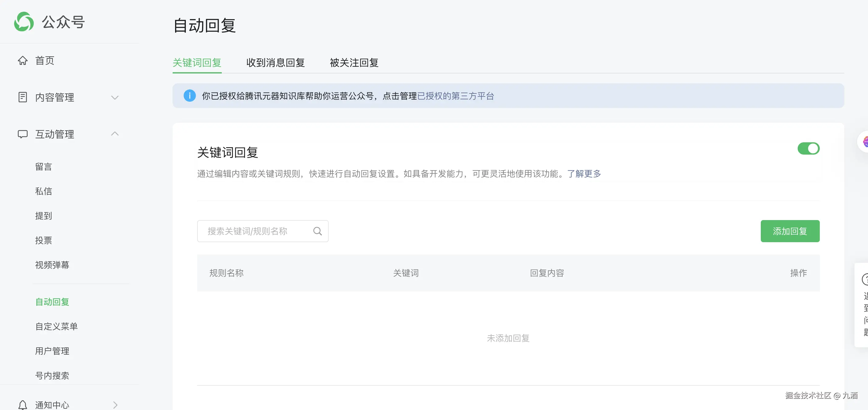868x410 pixels.
Task: Click the 通知中心 menu label
Action: point(52,405)
